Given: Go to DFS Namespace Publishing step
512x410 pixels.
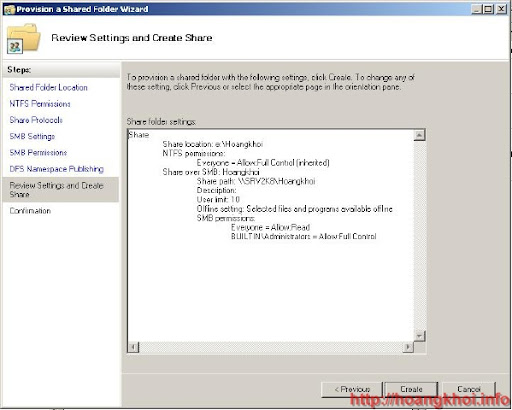Looking at the screenshot, I should 57,169.
